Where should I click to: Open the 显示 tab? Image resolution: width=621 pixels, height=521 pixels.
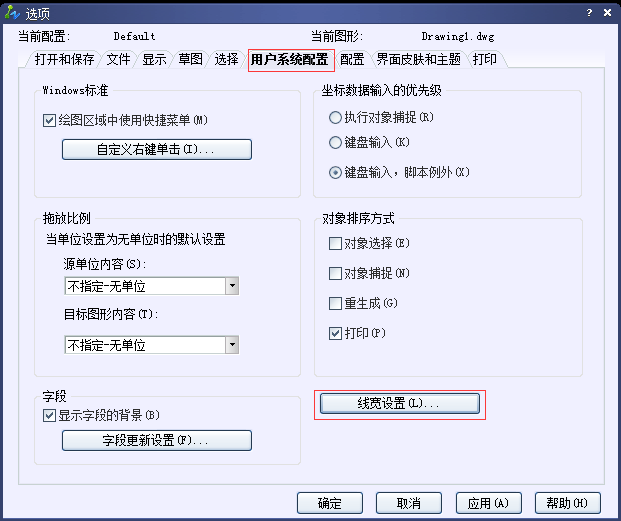coord(154,60)
